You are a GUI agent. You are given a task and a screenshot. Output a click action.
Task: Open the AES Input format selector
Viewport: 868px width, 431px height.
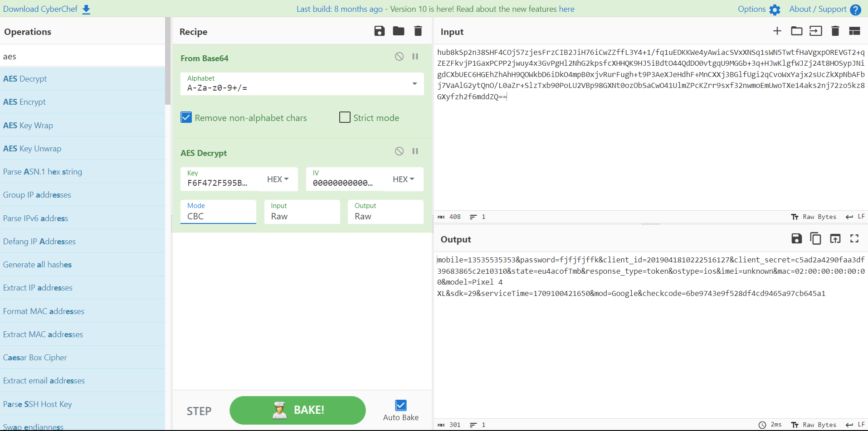[x=302, y=212]
